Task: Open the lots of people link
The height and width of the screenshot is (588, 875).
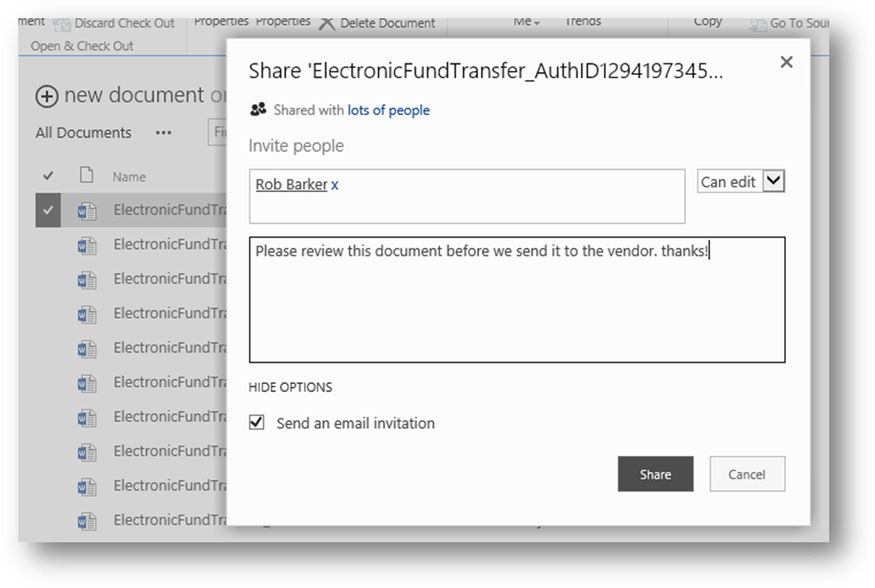Action: pos(388,110)
